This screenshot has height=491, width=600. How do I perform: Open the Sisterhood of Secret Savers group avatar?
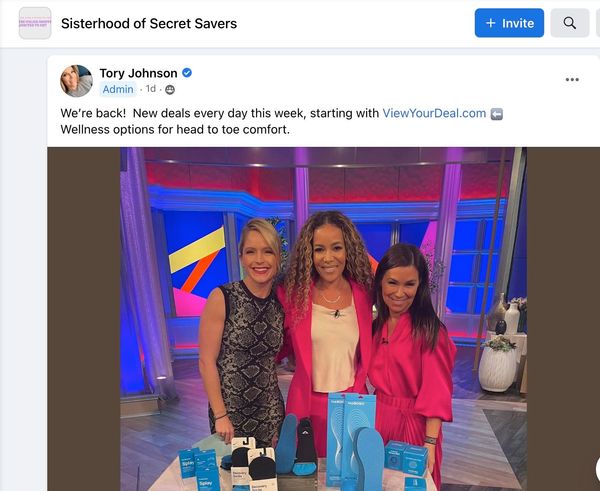pyautogui.click(x=35, y=23)
